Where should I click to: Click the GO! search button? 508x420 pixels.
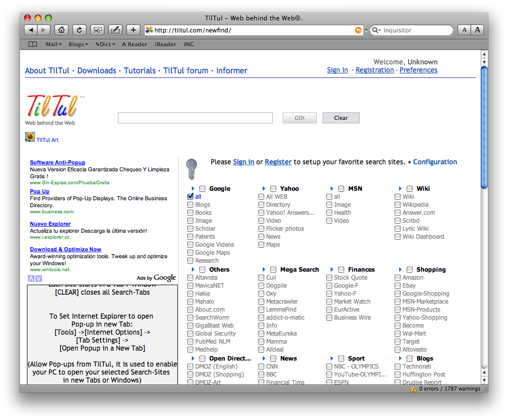(x=299, y=118)
